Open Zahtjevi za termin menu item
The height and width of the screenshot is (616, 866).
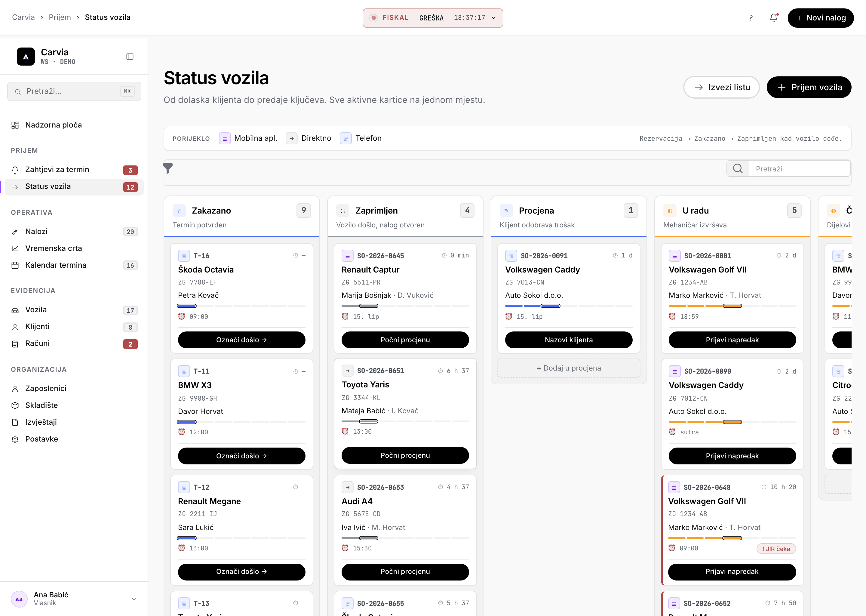[x=74, y=170]
